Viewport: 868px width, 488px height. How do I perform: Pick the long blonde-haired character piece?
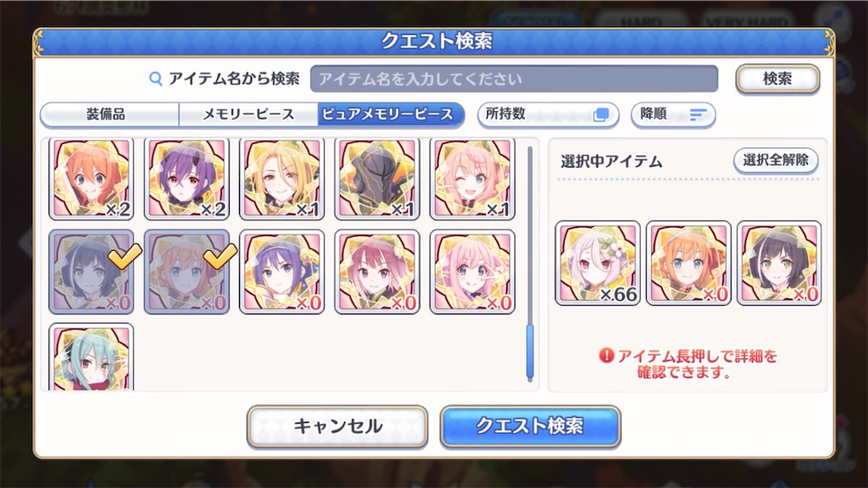(281, 179)
